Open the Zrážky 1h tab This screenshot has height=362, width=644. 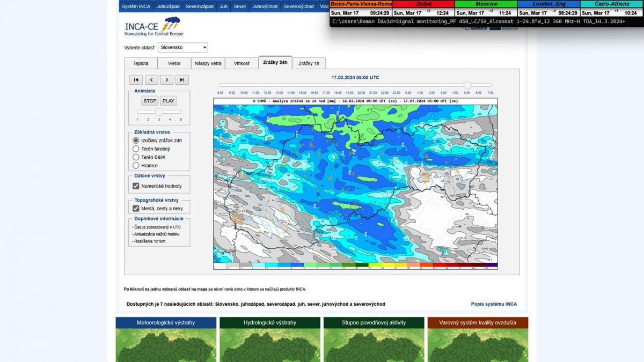(x=309, y=63)
